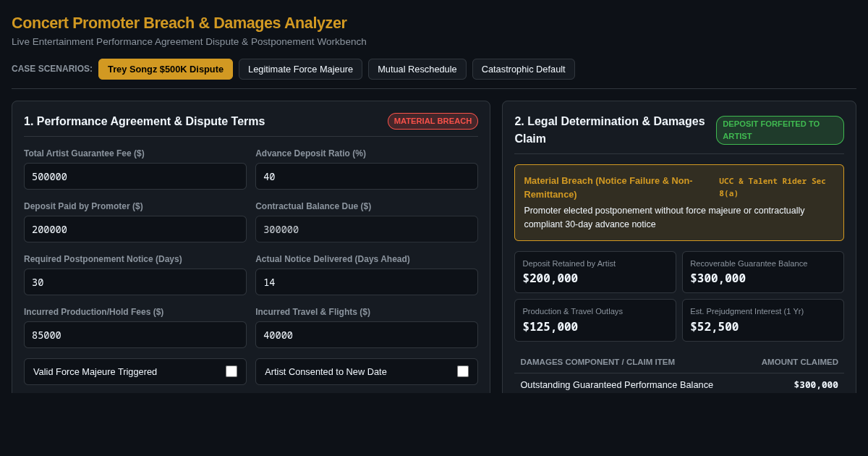
Task: Click the Est. Prejudgment Interest card
Action: 763,320
